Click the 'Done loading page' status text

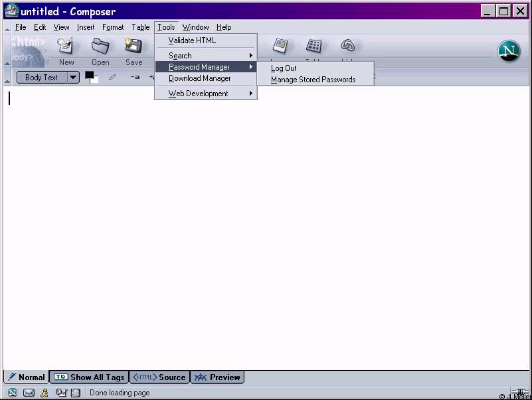click(120, 393)
